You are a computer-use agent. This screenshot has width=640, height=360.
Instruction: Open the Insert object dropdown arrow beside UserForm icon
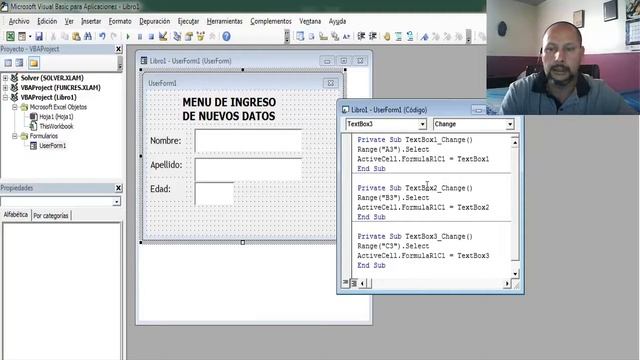30,36
